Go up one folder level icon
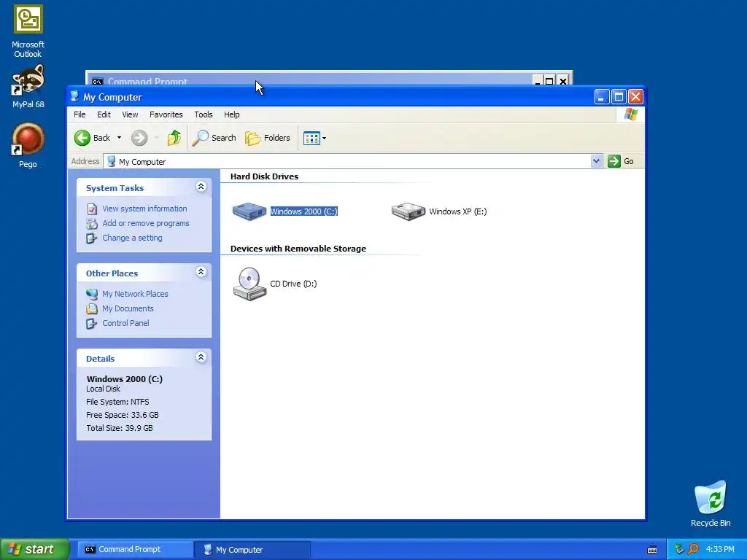This screenshot has width=747, height=560. coord(174,138)
